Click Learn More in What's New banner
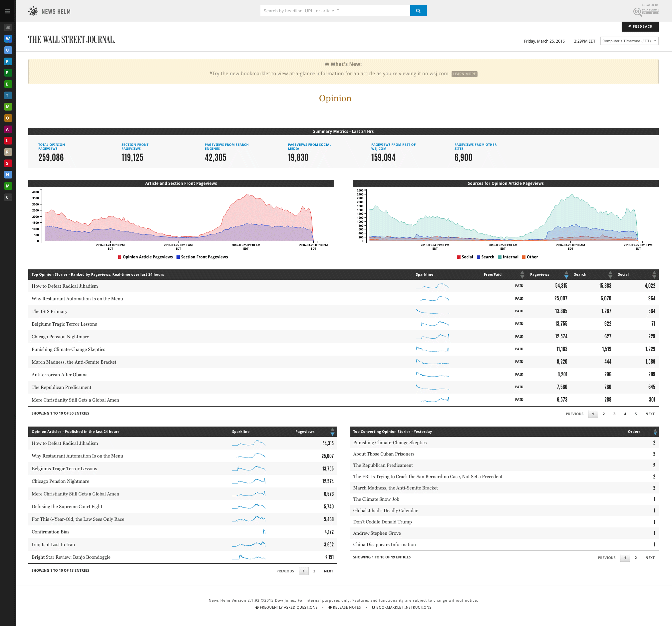672x626 pixels. pyautogui.click(x=464, y=74)
